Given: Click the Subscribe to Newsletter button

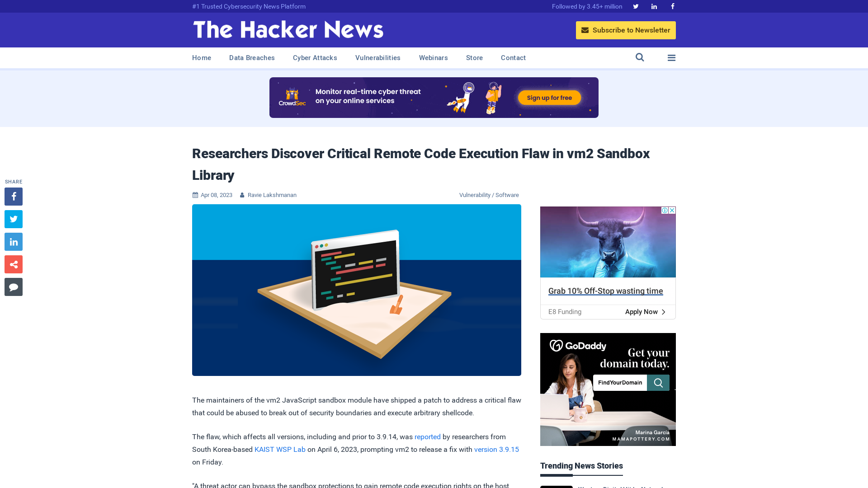Looking at the screenshot, I should coord(625,30).
